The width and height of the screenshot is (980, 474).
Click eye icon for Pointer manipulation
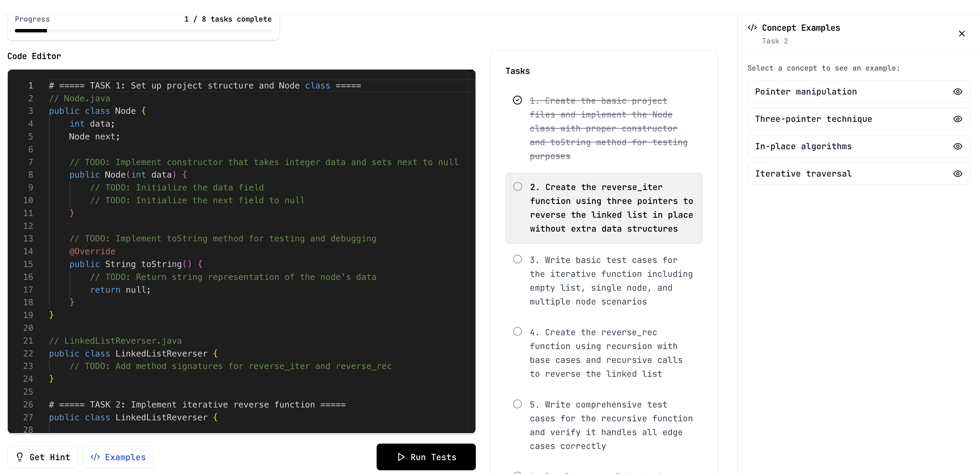pyautogui.click(x=957, y=92)
